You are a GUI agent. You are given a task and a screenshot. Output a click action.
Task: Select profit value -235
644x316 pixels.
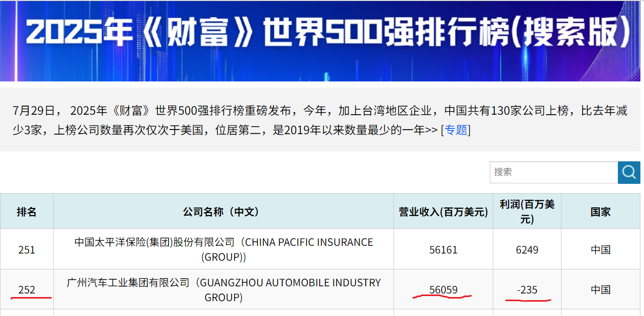pos(527,290)
